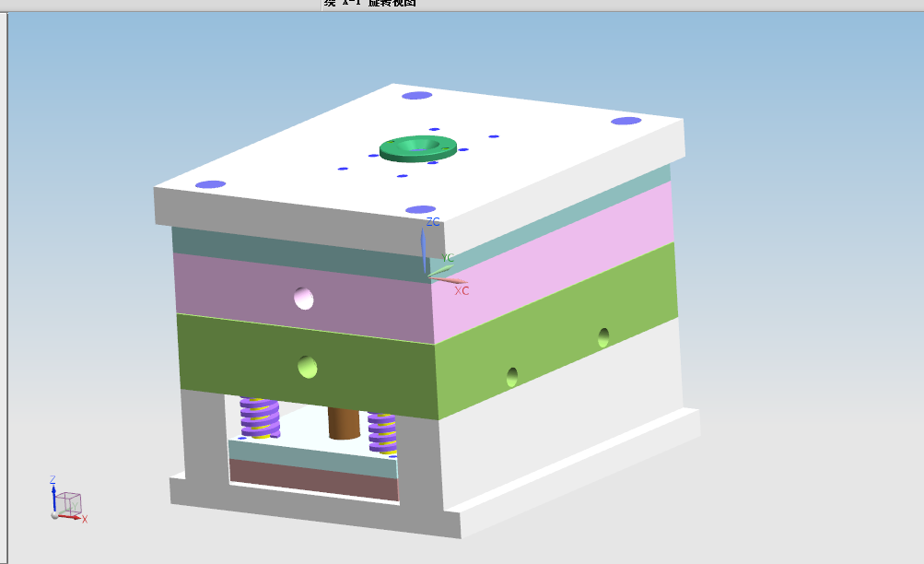The height and width of the screenshot is (564, 924).
Task: Pick the dark green mold plate front face
Action: click(307, 365)
